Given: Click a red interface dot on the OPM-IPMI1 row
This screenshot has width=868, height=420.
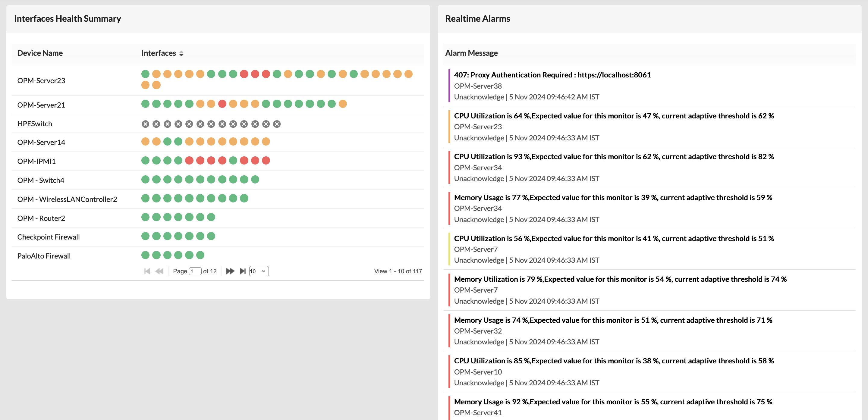Looking at the screenshot, I should point(189,161).
